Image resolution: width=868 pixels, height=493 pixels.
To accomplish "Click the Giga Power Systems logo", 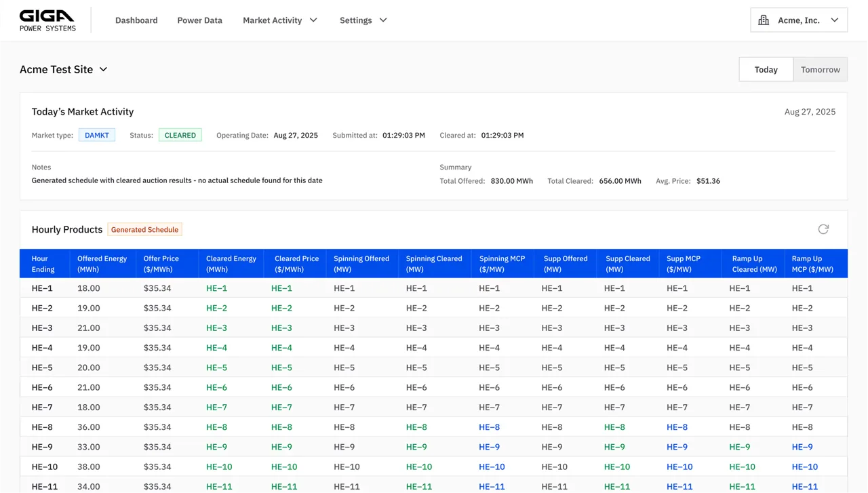I will click(47, 20).
